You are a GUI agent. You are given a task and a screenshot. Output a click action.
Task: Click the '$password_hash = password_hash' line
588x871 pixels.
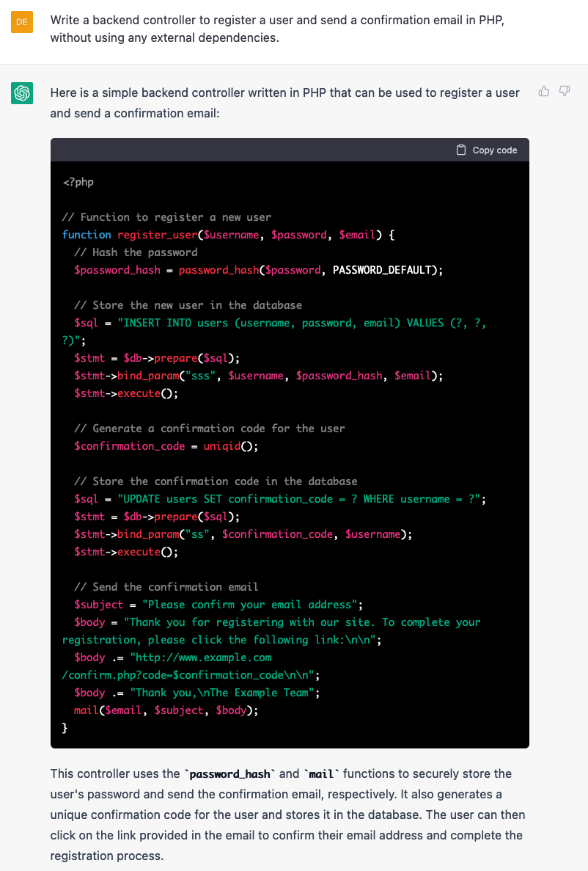[x=259, y=270]
